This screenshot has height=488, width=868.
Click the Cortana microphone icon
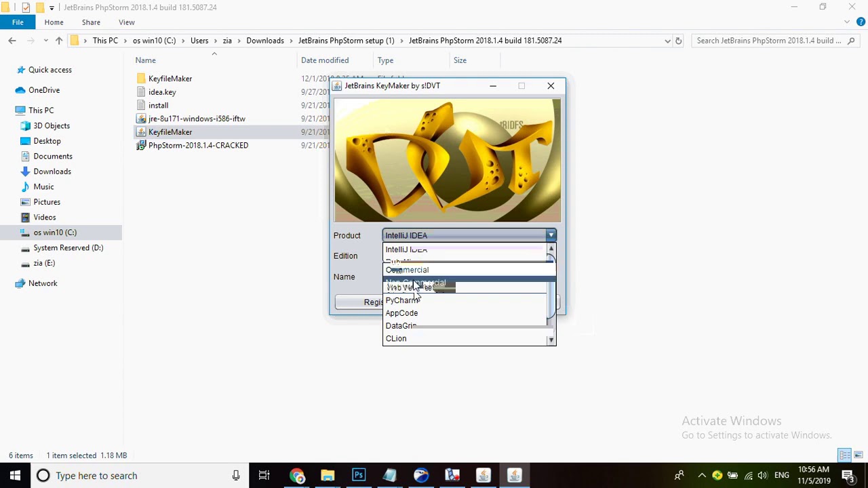pyautogui.click(x=236, y=476)
